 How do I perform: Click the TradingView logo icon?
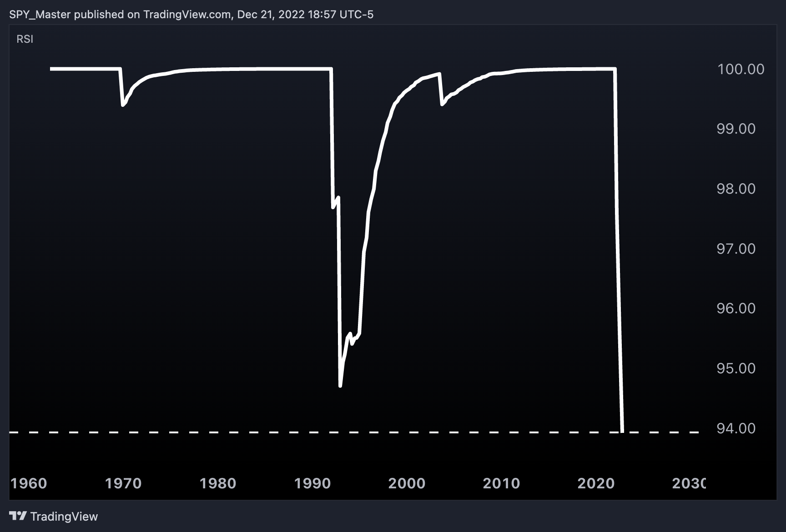[18, 516]
